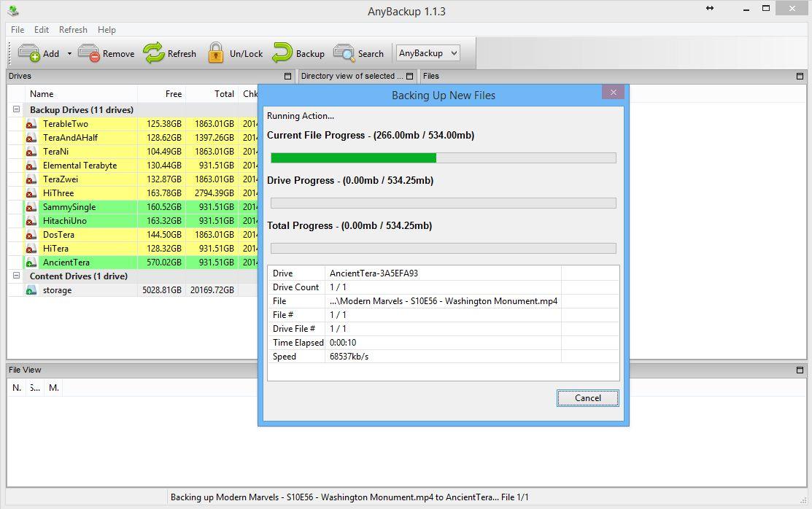This screenshot has height=509, width=812.
Task: Click the storage content drive icon
Action: click(x=31, y=290)
